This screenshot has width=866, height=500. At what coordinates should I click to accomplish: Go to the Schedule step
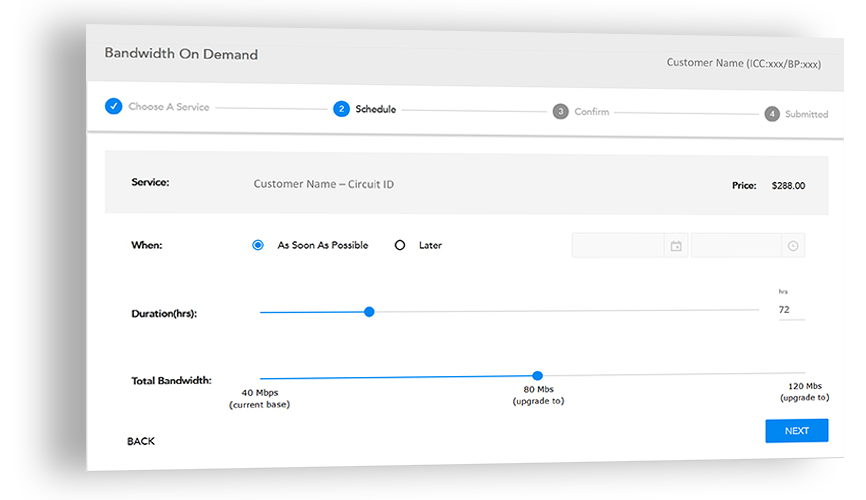[x=376, y=109]
